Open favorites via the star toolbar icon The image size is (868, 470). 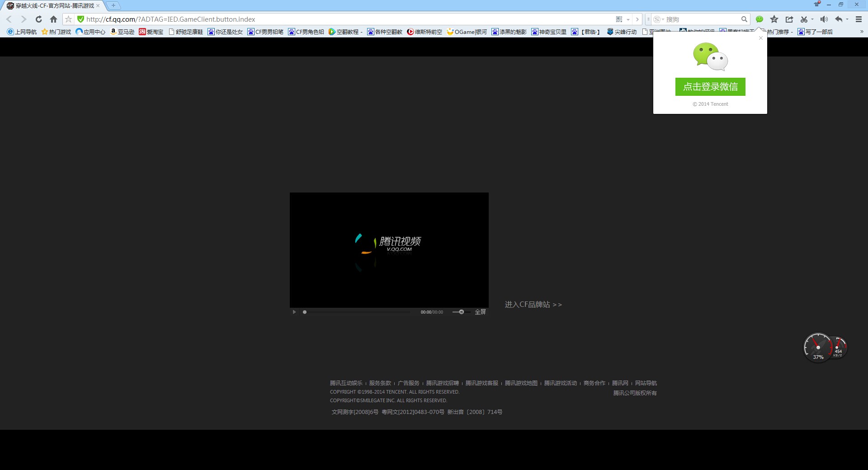(x=774, y=19)
